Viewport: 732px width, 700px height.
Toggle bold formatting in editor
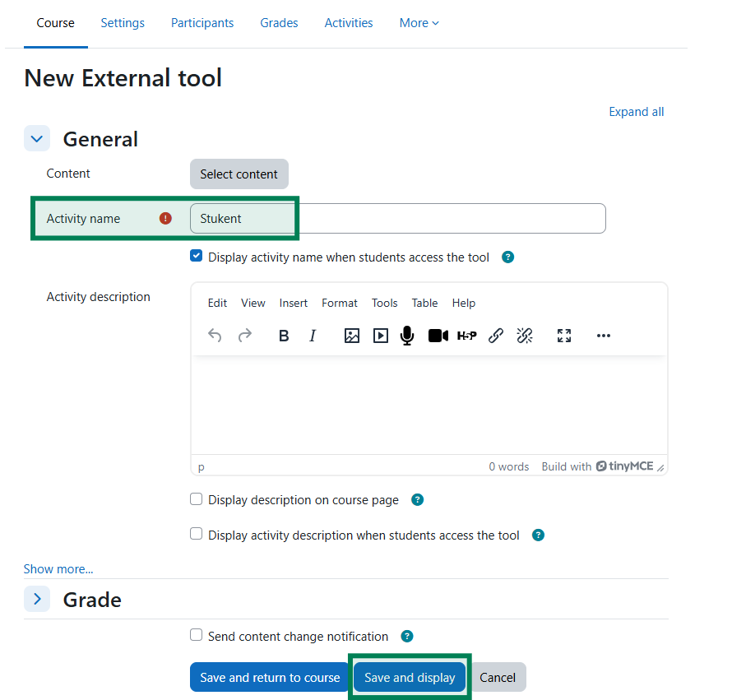[x=284, y=336]
